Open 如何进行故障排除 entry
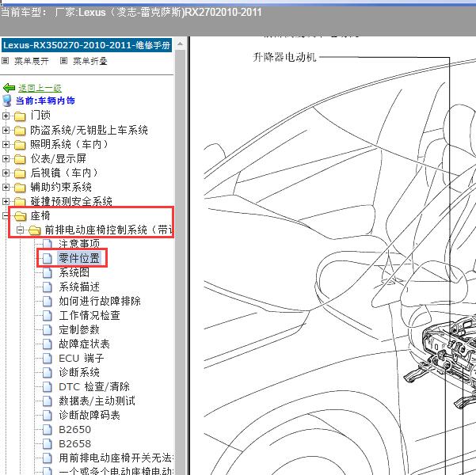 (x=100, y=301)
